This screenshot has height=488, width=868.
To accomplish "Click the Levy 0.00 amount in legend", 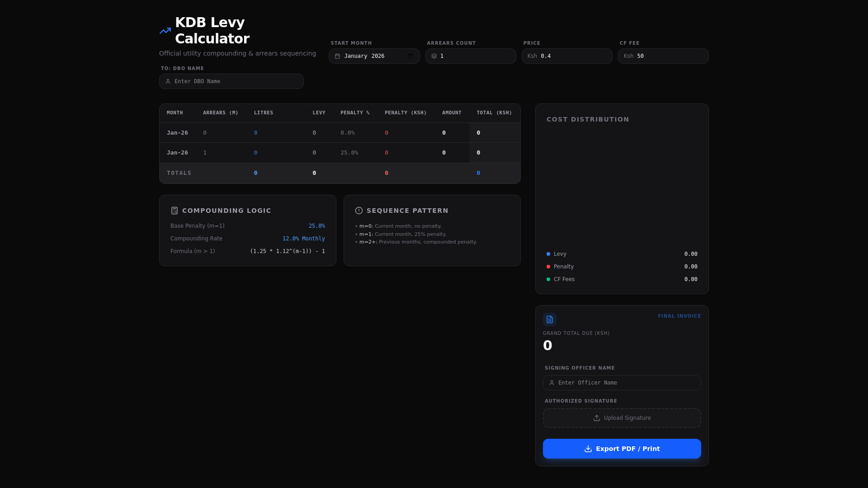I will pos(691,254).
